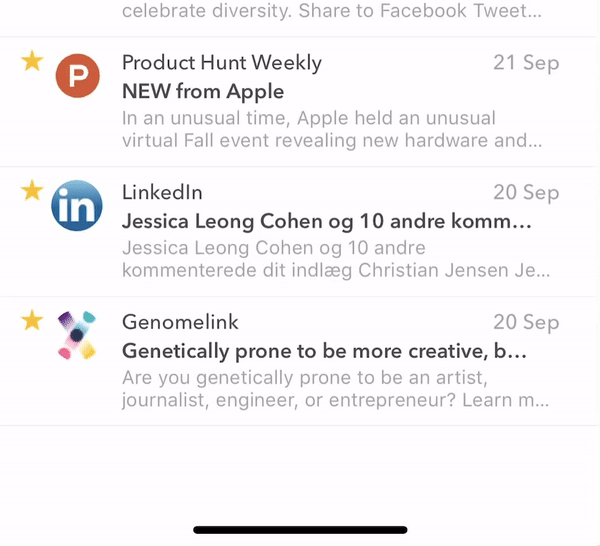The image size is (600, 546).
Task: Tap the Genomelink colorful logo avatar
Action: [x=77, y=335]
